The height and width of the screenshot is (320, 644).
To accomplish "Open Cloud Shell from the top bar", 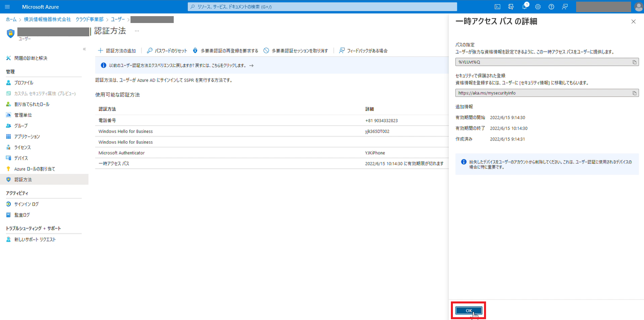I will (497, 7).
